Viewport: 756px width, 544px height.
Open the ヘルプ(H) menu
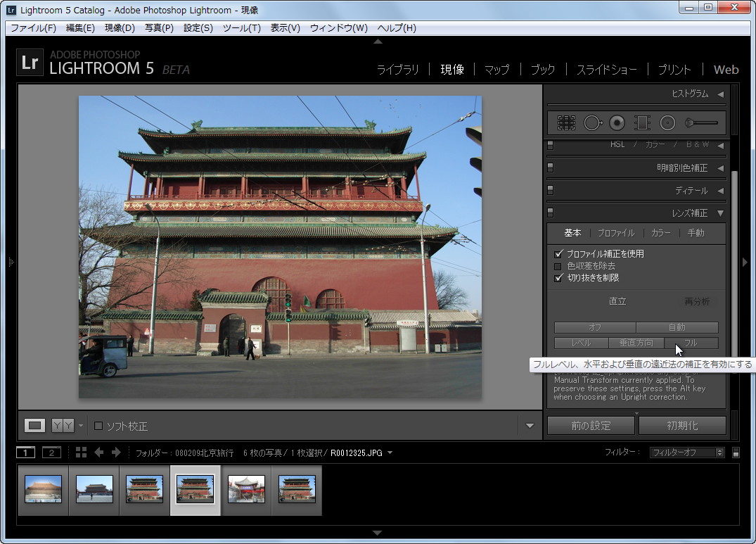(397, 28)
